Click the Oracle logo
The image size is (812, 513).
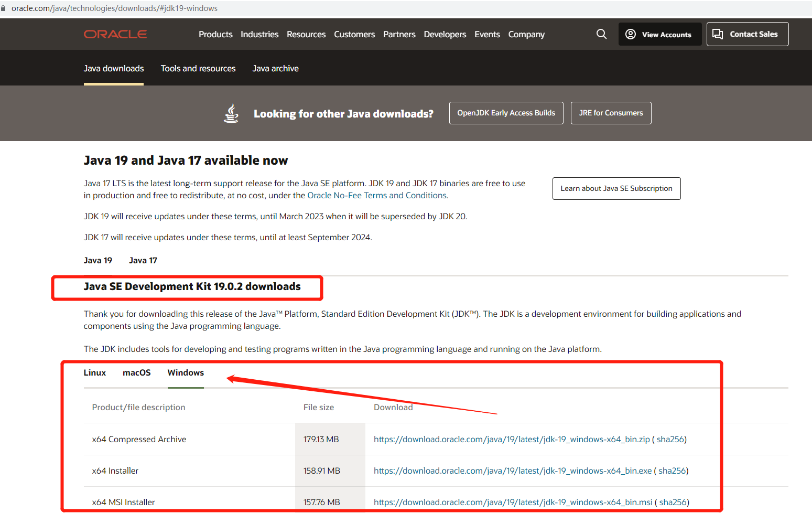115,34
